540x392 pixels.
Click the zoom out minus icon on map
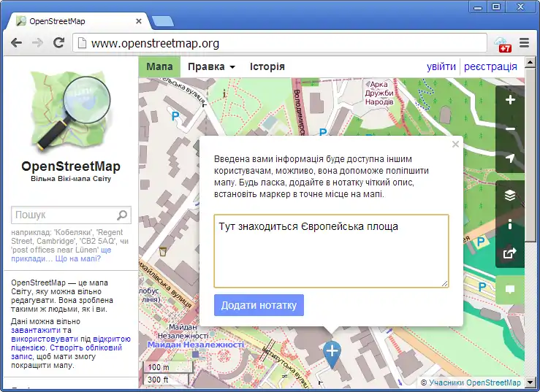(510, 129)
